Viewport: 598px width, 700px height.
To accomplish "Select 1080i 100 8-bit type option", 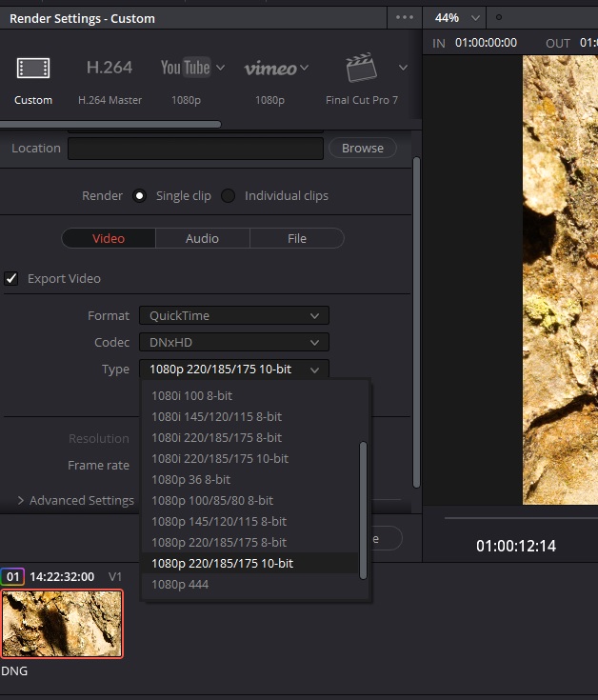I will pyautogui.click(x=191, y=395).
